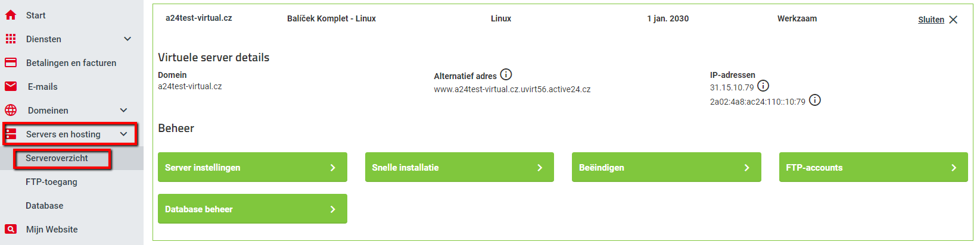Click the Server instellingen button

[x=253, y=167]
